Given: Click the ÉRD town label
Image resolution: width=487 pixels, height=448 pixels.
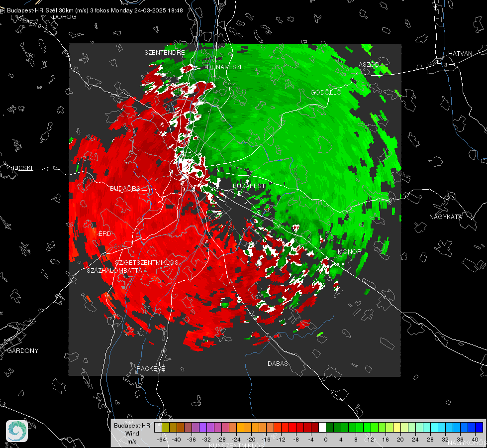Looking at the screenshot, I should point(104,234).
